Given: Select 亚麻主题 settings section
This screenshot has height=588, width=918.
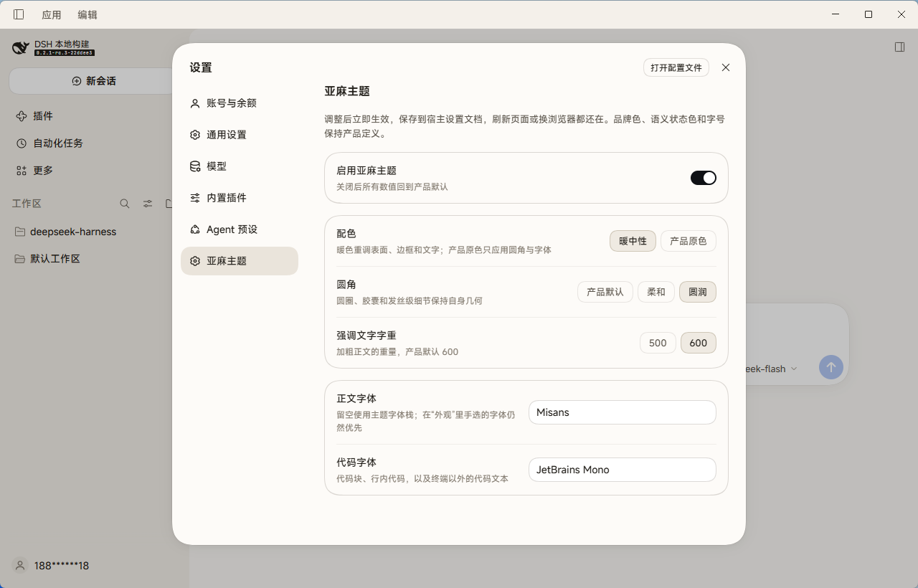Looking at the screenshot, I should click(x=240, y=261).
